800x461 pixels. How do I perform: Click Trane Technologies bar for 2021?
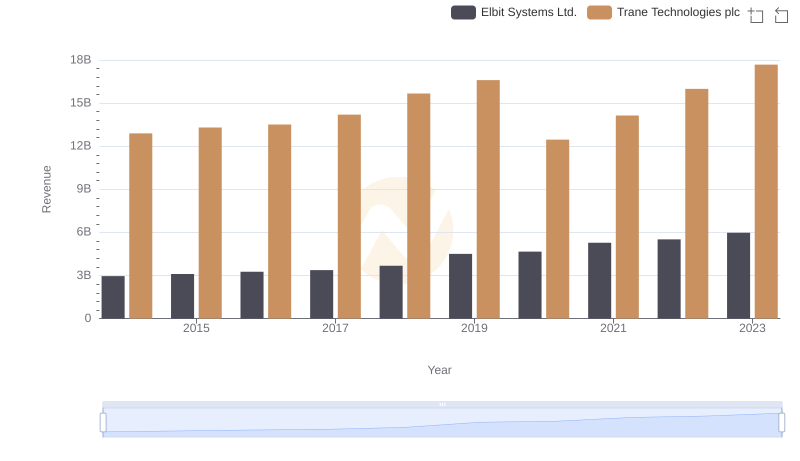(627, 217)
